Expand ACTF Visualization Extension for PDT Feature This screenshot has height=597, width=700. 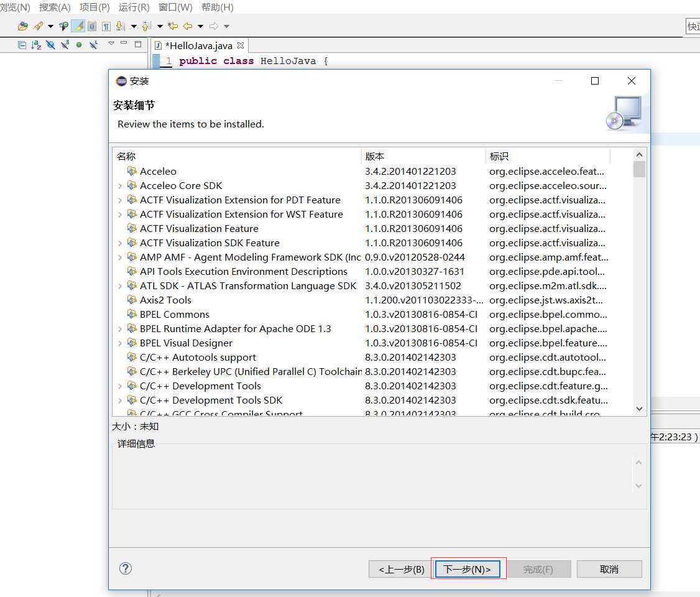tap(120, 200)
